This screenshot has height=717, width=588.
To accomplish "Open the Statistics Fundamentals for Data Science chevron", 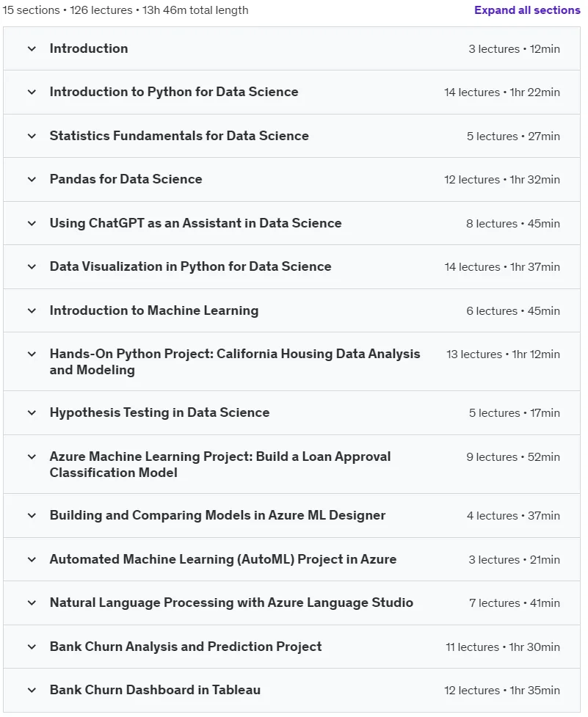I will [32, 136].
